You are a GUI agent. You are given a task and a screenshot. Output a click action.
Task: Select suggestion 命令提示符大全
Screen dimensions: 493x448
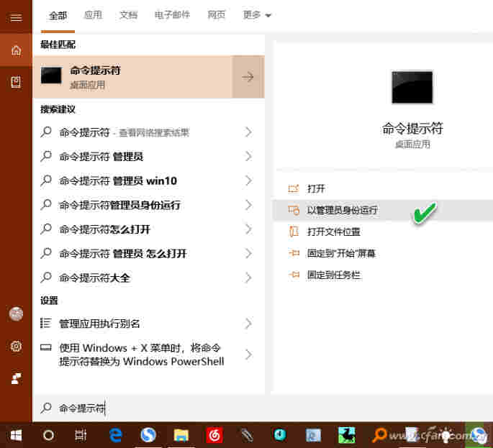(94, 278)
